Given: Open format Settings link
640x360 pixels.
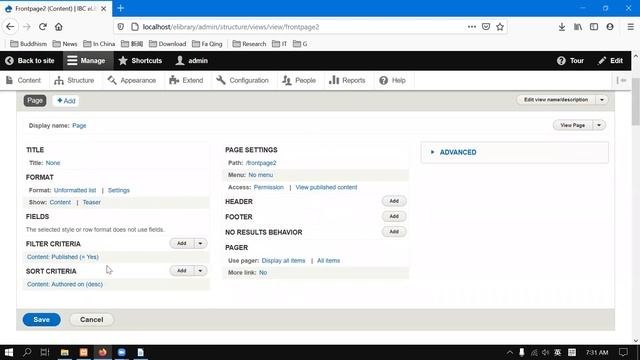Looking at the screenshot, I should pyautogui.click(x=119, y=190).
